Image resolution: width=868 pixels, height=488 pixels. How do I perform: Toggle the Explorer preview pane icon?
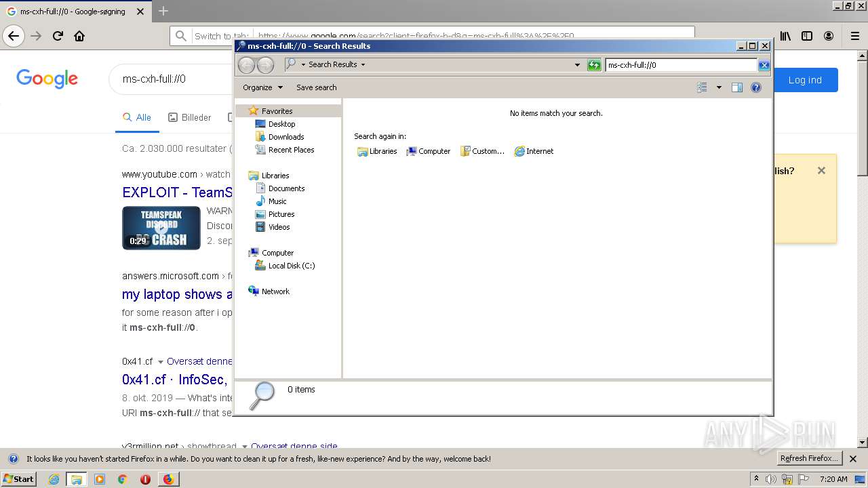coord(737,87)
